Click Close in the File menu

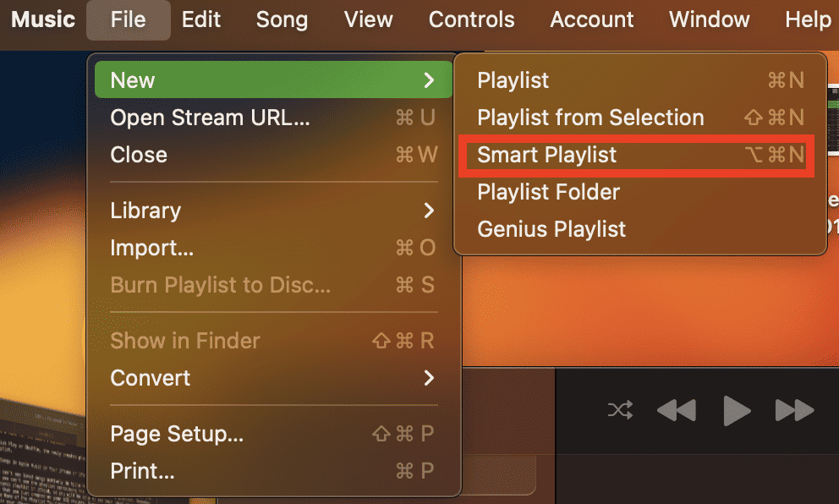pyautogui.click(x=139, y=155)
